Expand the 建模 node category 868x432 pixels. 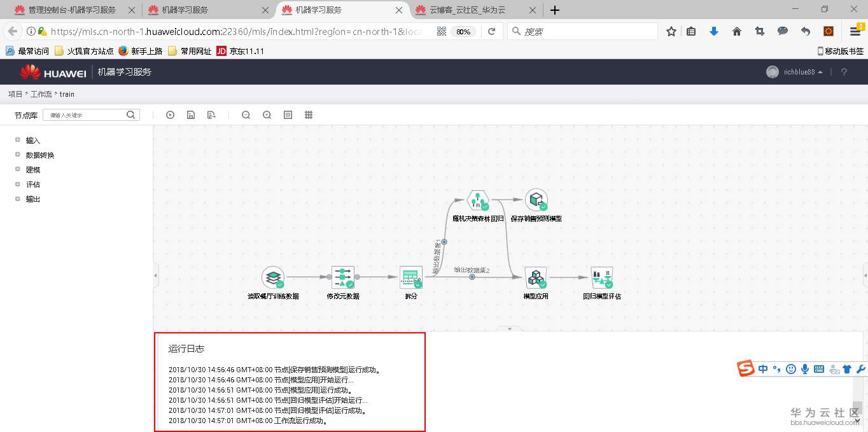[x=18, y=169]
